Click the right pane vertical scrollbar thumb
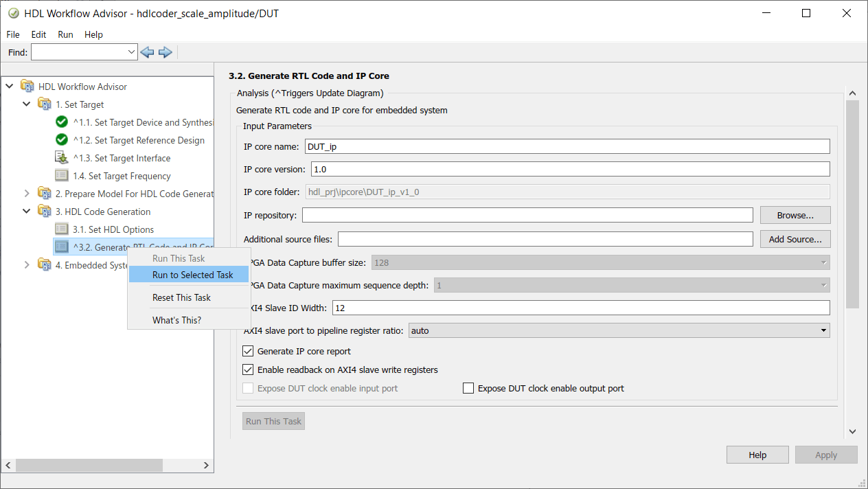 coord(852,206)
